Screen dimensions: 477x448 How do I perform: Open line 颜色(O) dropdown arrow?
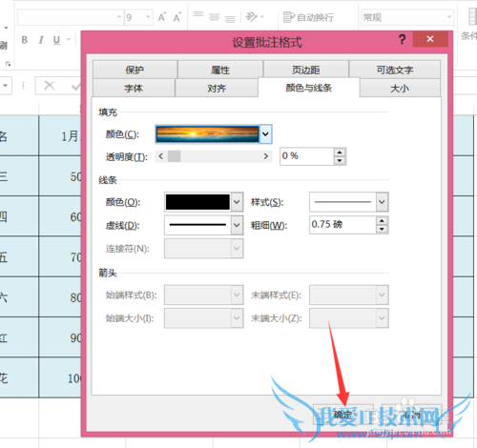click(x=237, y=202)
